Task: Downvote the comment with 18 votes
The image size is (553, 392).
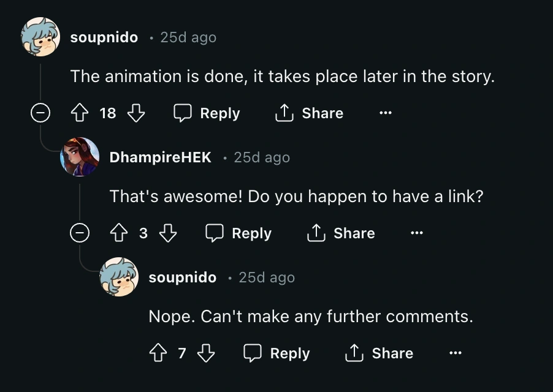Action: click(x=135, y=113)
